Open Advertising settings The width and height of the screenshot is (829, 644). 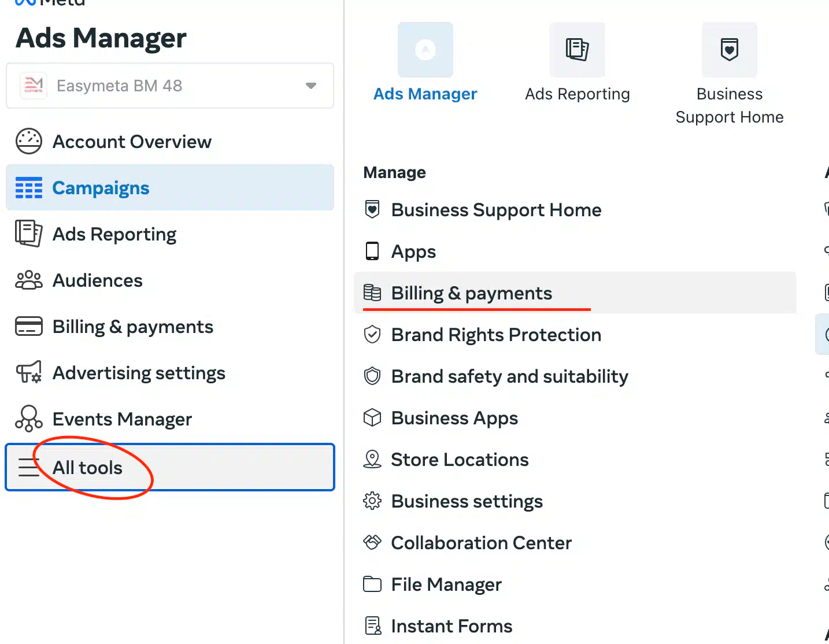[170, 373]
